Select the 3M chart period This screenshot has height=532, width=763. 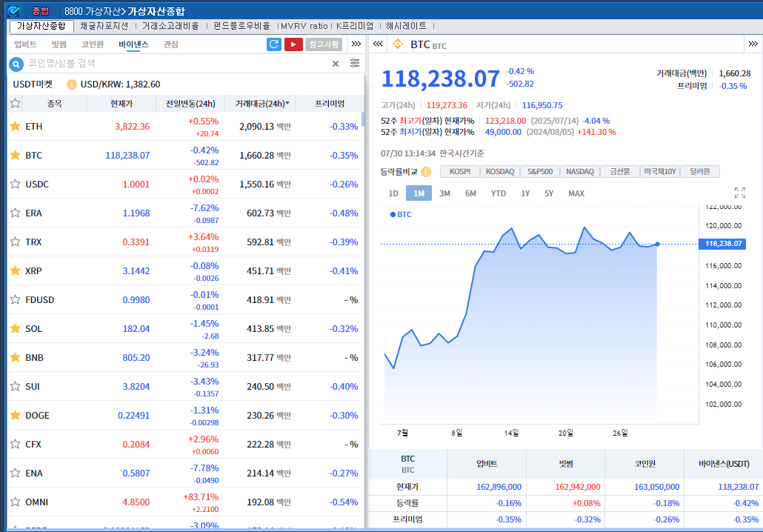point(444,193)
